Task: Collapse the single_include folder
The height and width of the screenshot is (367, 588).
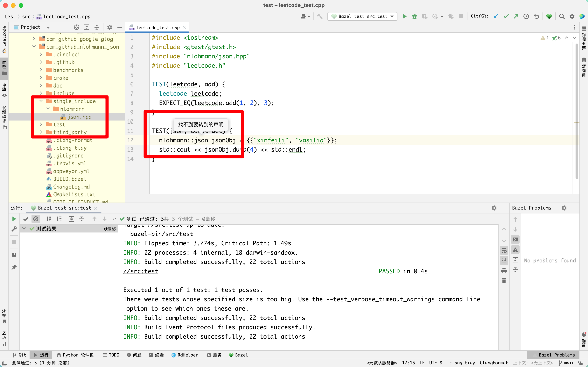Action: 41,101
